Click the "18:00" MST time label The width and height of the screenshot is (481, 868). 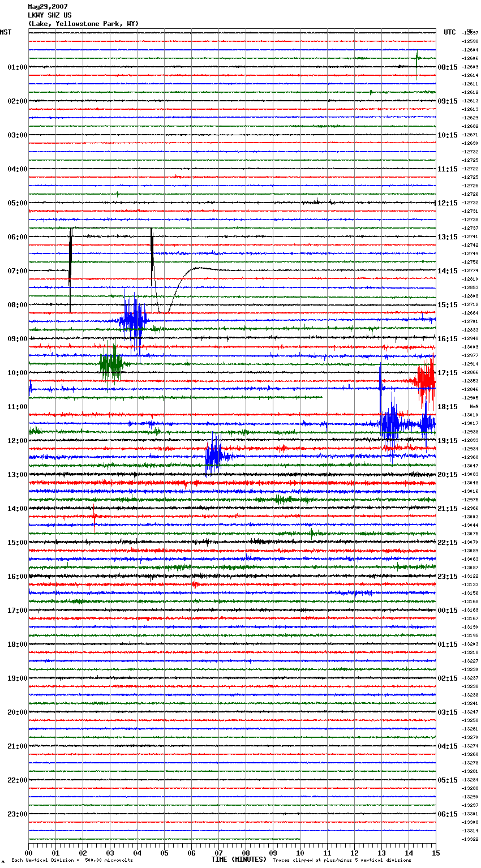tap(18, 644)
